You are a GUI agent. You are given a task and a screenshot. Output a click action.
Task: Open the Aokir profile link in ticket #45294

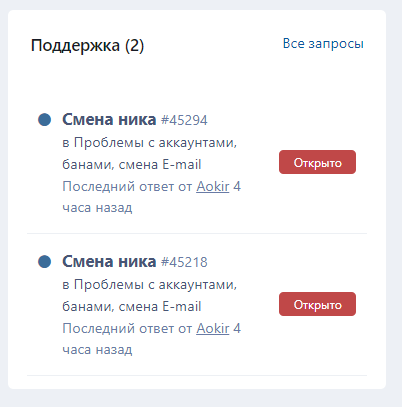(x=213, y=186)
